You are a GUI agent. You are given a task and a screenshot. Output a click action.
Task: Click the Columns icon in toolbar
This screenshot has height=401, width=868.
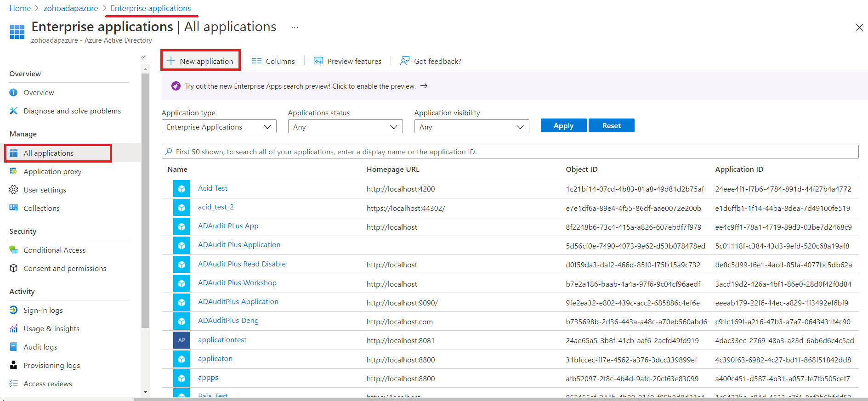pyautogui.click(x=256, y=61)
